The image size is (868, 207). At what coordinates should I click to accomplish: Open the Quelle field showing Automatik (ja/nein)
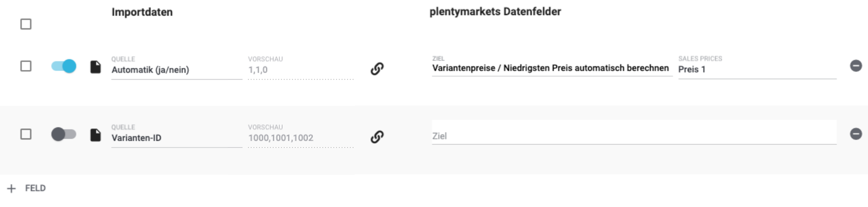point(176,70)
